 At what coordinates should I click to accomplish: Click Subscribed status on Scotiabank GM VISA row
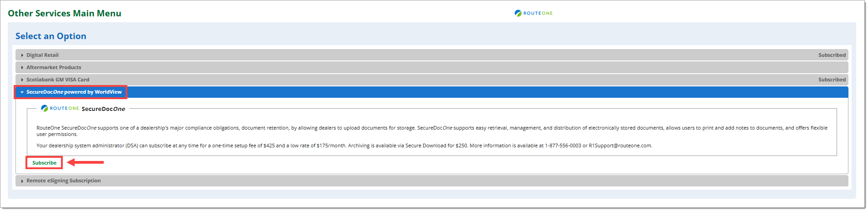[832, 80]
